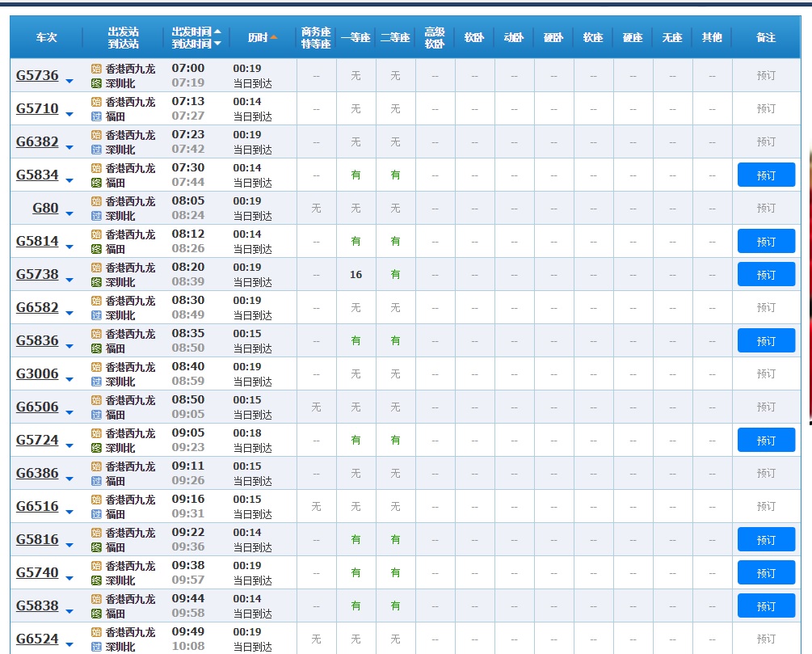Sort by departure time 出发时间 header
The image size is (812, 654).
click(x=196, y=32)
